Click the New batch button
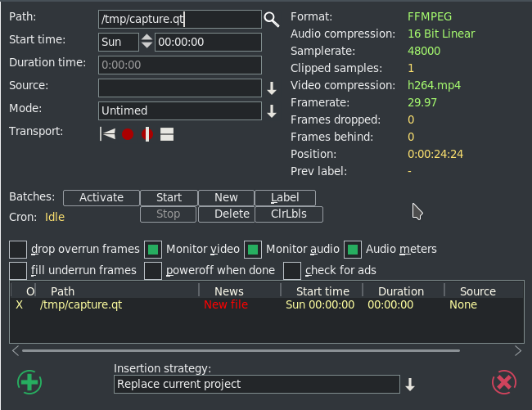The width and height of the screenshot is (532, 410). pos(226,197)
